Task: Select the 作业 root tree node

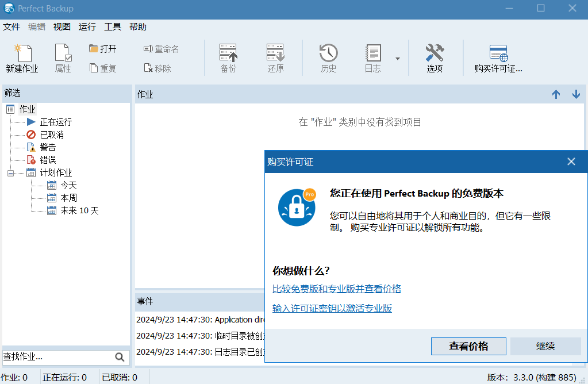Action: tap(27, 109)
